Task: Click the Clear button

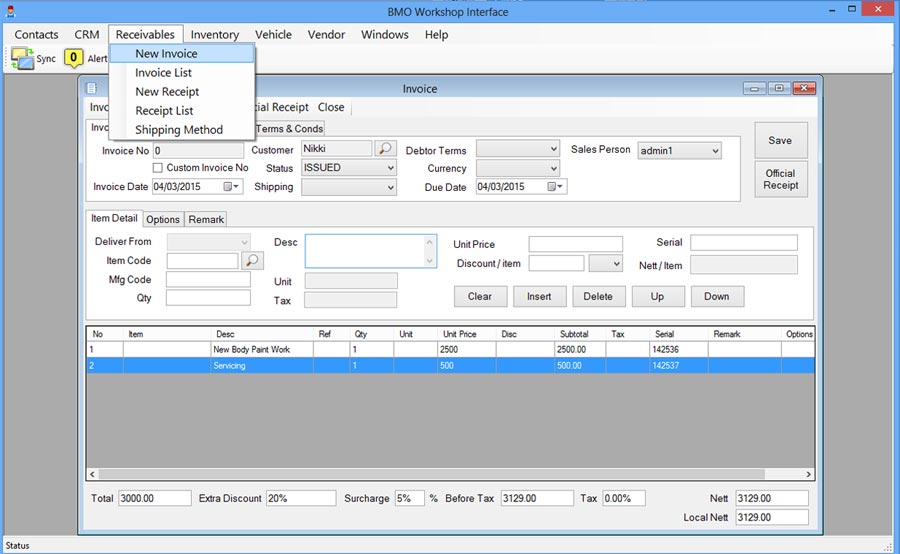Action: point(480,296)
